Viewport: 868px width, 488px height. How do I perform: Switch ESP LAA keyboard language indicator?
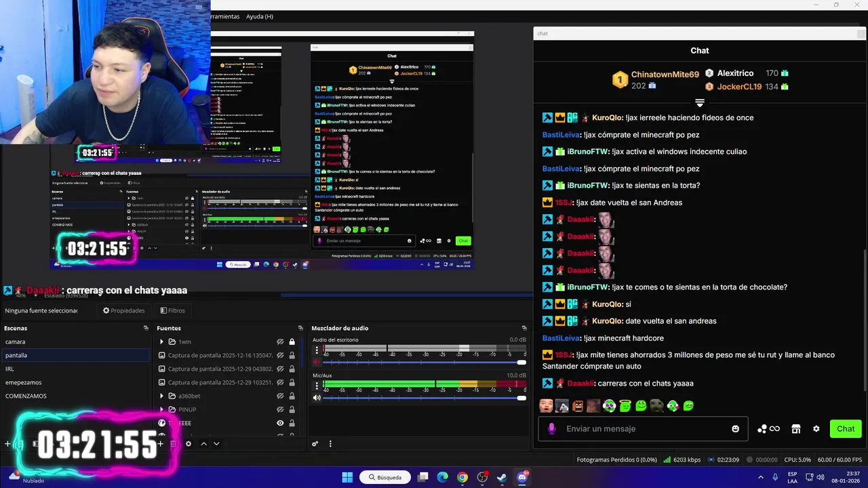(x=793, y=477)
